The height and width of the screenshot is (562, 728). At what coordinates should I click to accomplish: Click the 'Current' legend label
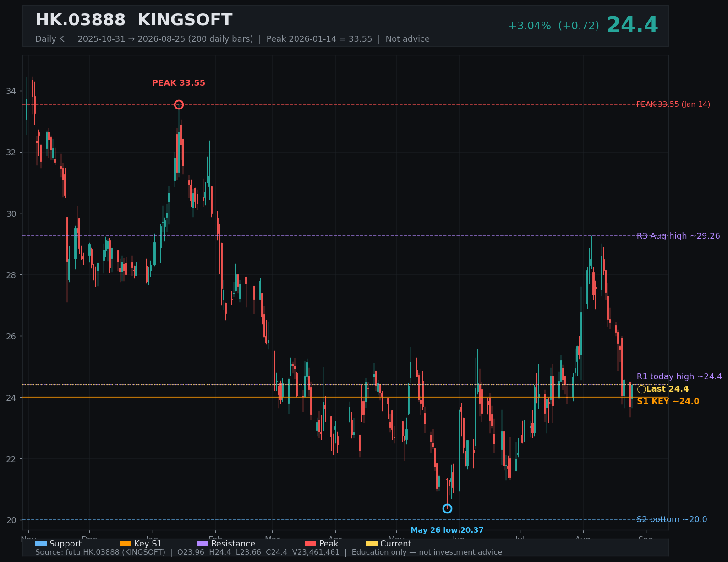tap(396, 544)
